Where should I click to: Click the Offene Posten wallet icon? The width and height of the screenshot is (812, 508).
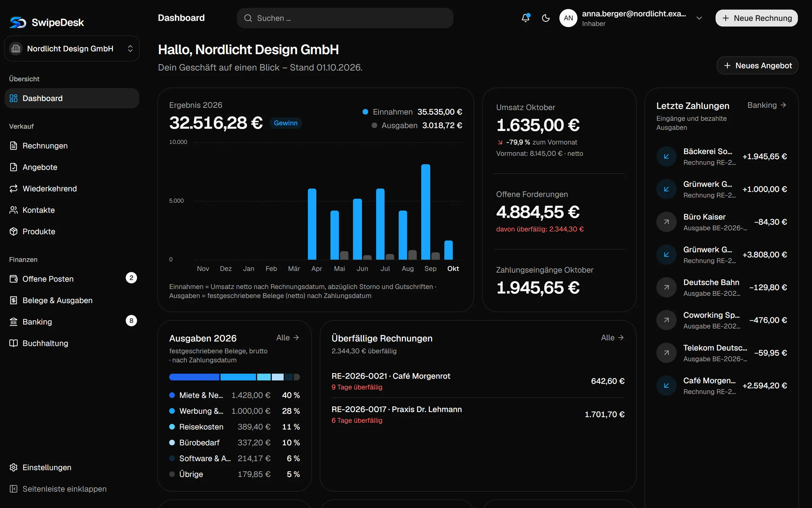click(14, 279)
